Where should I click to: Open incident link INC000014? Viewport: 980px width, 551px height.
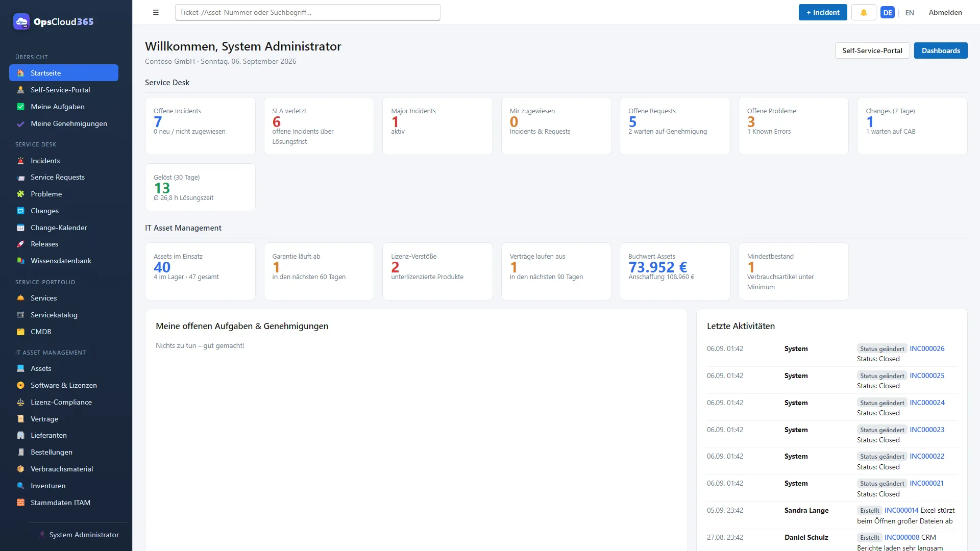point(901,510)
